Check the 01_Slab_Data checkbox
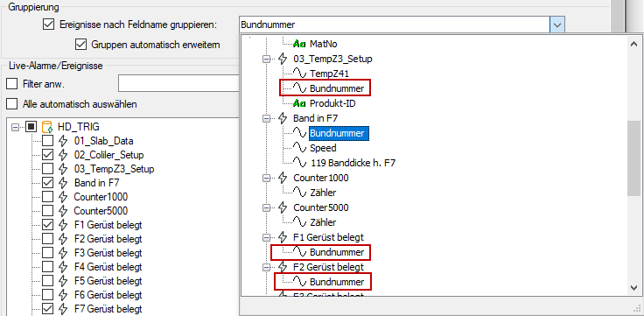This screenshot has height=316, width=644. click(x=48, y=141)
